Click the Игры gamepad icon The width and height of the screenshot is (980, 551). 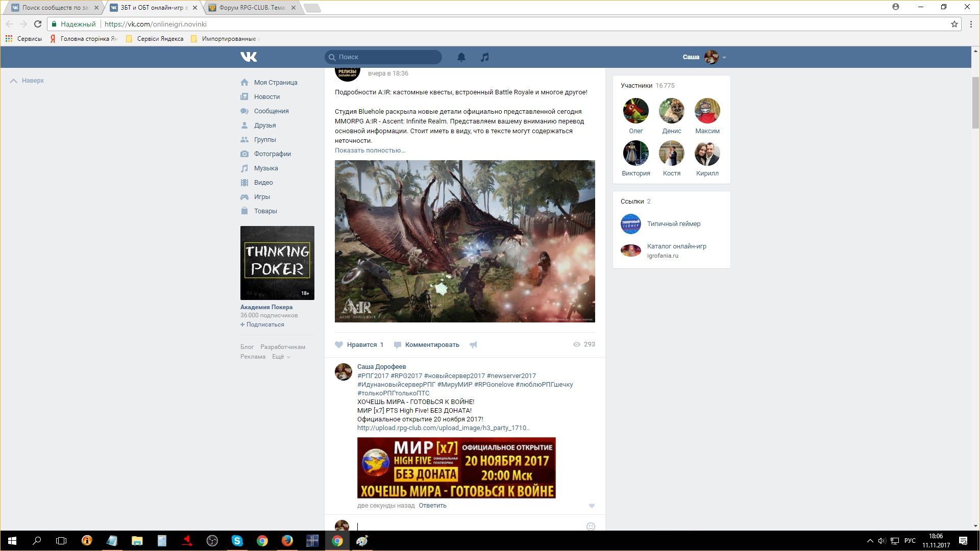click(x=244, y=196)
